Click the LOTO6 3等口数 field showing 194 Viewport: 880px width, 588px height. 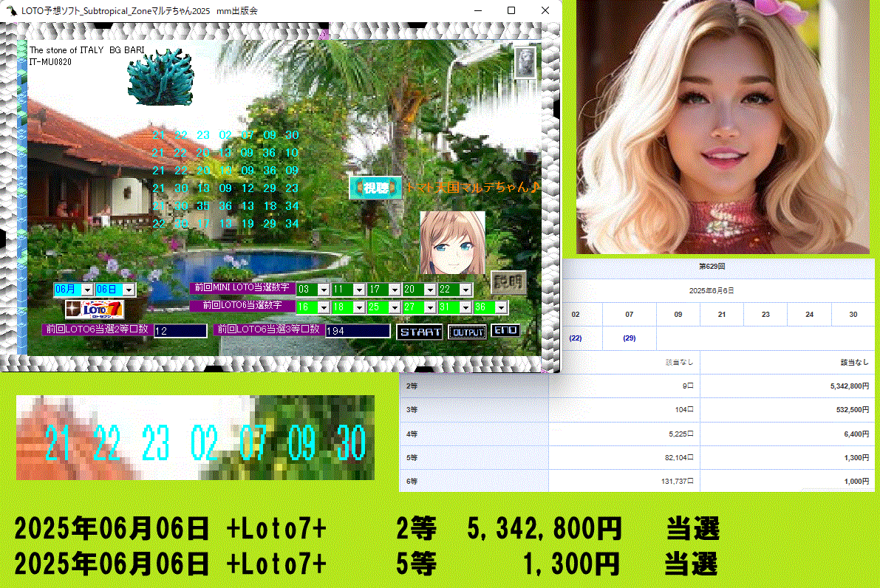point(358,331)
